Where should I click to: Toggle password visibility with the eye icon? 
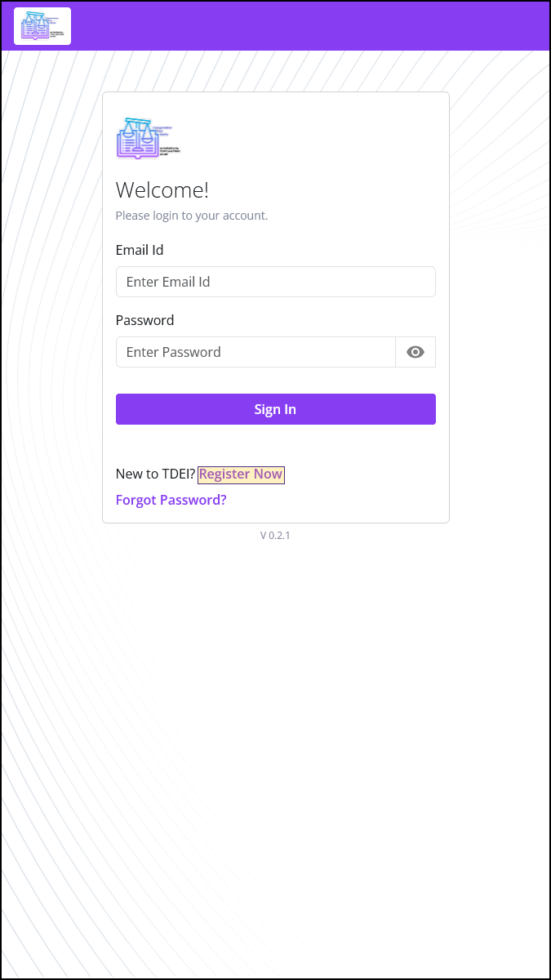tap(415, 351)
